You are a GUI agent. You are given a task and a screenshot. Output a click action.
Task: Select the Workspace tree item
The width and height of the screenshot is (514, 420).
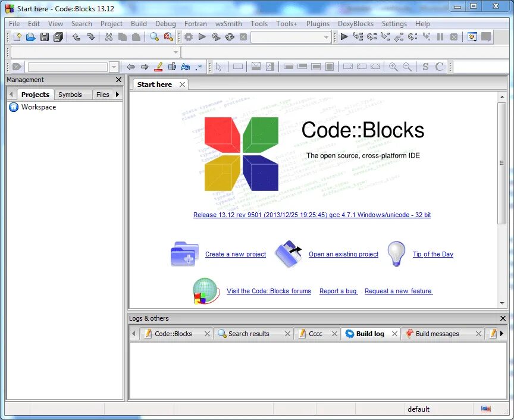pyautogui.click(x=38, y=107)
